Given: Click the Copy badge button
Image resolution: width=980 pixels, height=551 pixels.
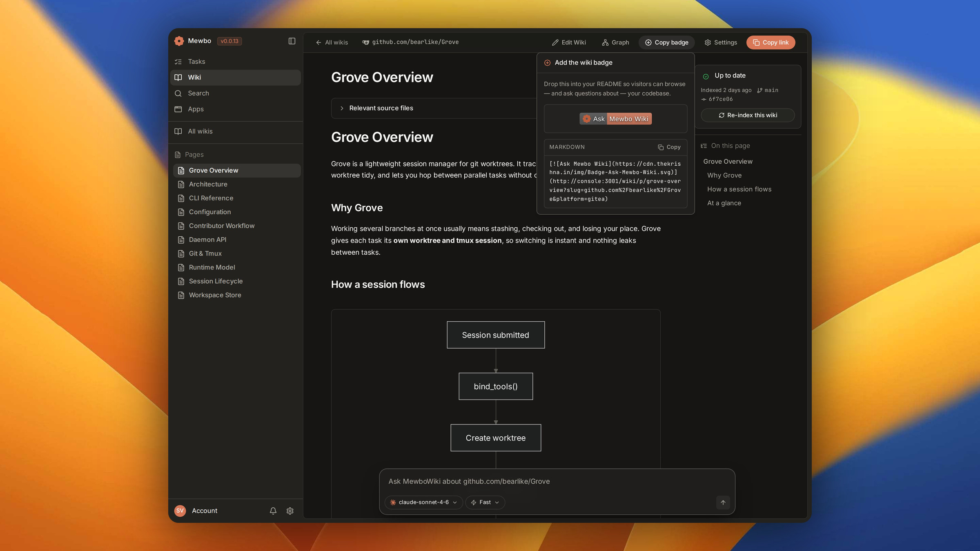Looking at the screenshot, I should [667, 42].
